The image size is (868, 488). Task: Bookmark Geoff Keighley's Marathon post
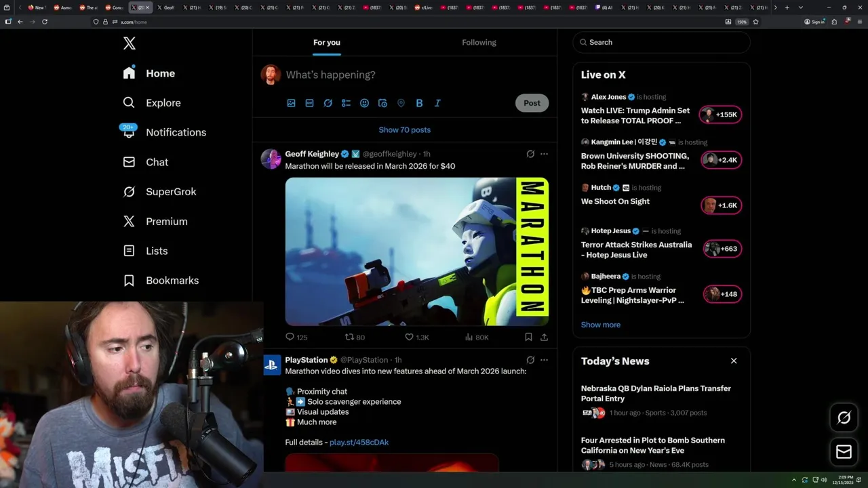tap(528, 337)
